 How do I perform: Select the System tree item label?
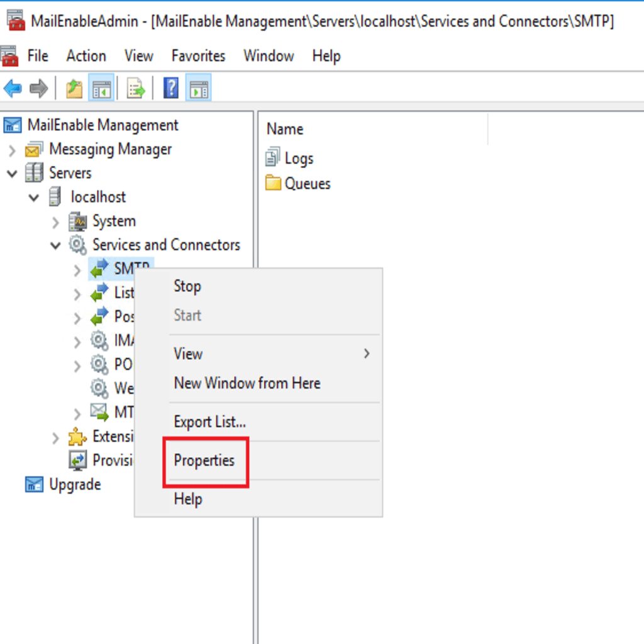coord(114,221)
